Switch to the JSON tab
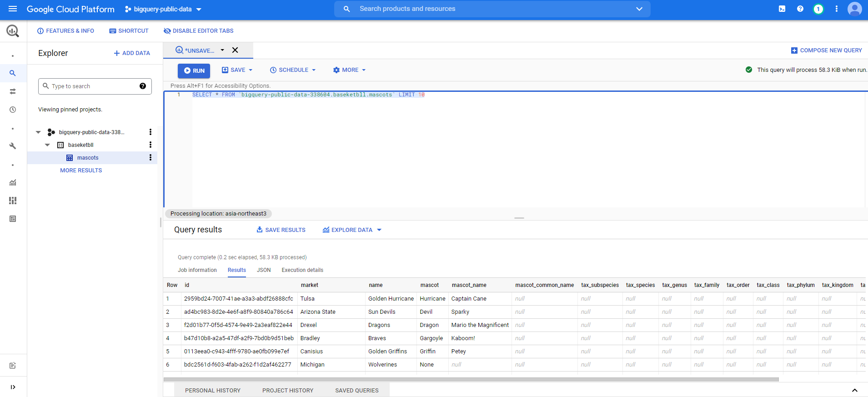 [x=264, y=270]
